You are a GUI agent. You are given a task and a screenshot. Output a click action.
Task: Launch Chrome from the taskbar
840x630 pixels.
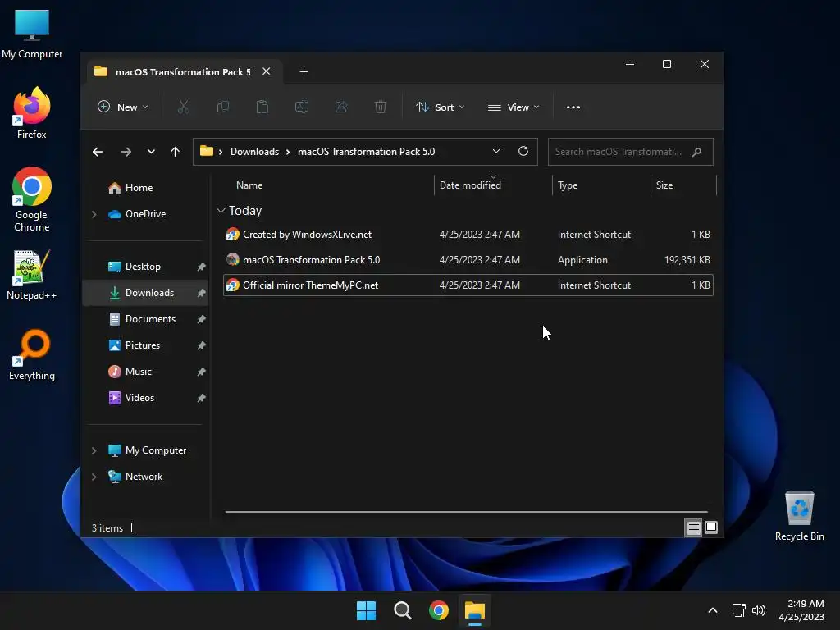(x=439, y=610)
